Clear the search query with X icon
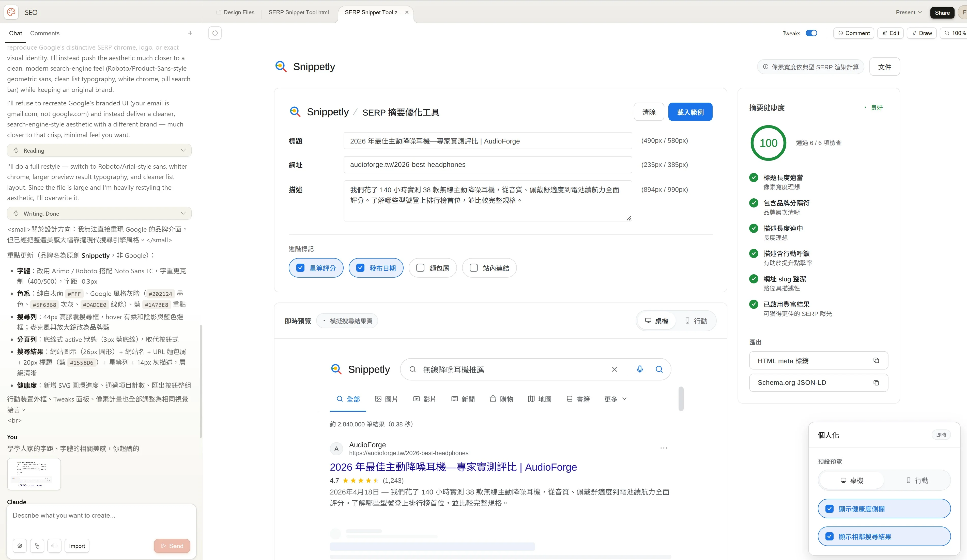The image size is (967, 560). tap(614, 369)
